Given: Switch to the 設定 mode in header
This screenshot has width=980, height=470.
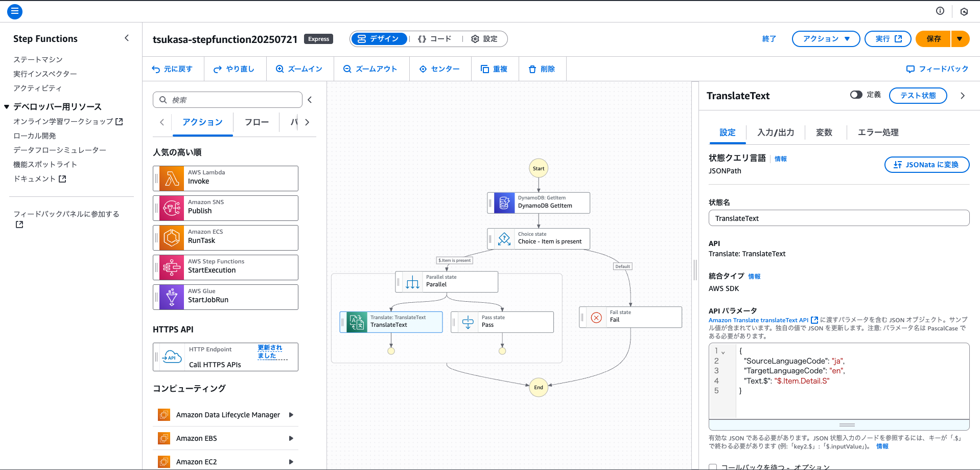Looking at the screenshot, I should 484,39.
